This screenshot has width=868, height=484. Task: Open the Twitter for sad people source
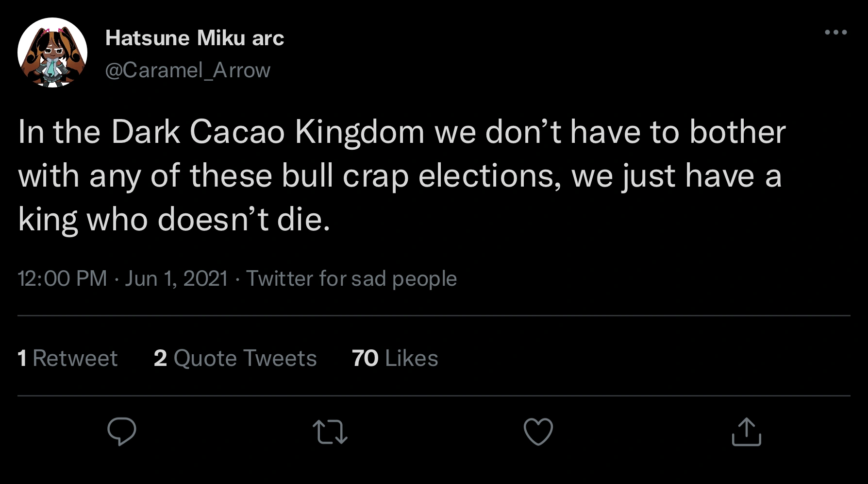(351, 279)
